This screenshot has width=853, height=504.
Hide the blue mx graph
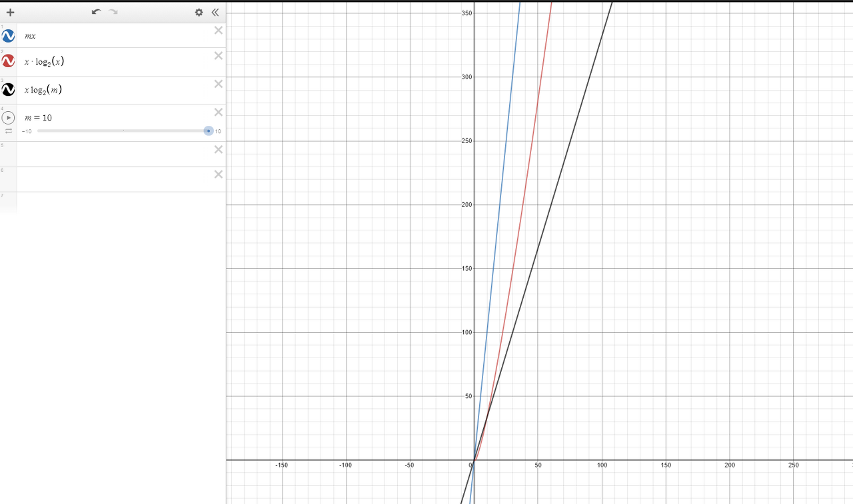[x=8, y=36]
